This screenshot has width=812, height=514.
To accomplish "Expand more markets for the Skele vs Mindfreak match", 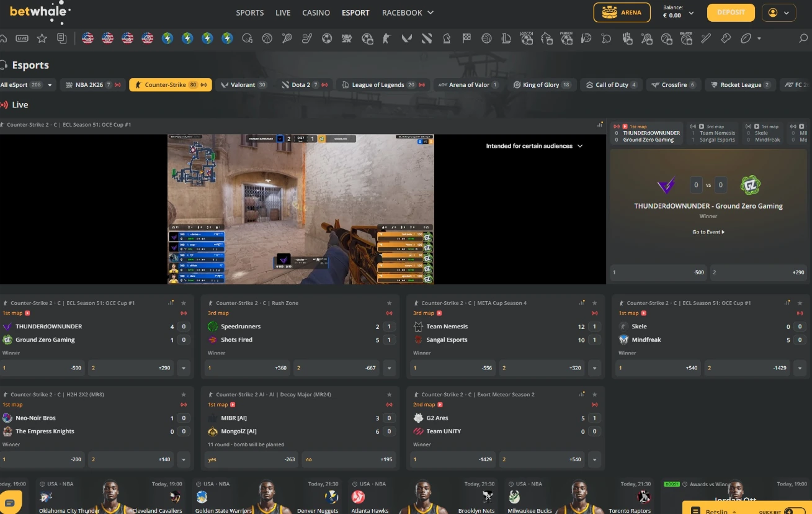I will [800, 367].
